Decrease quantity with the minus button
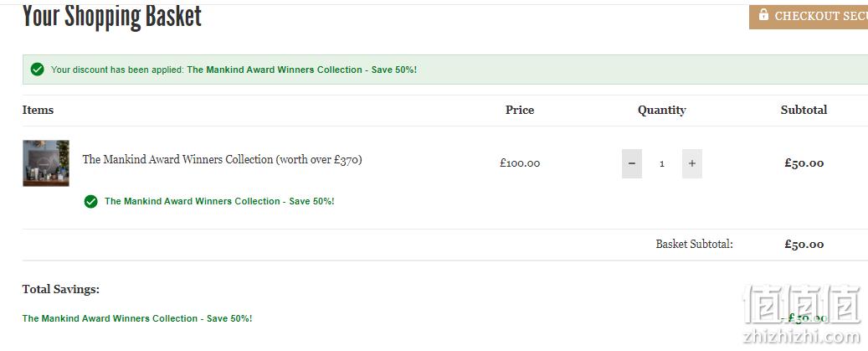 pos(632,163)
